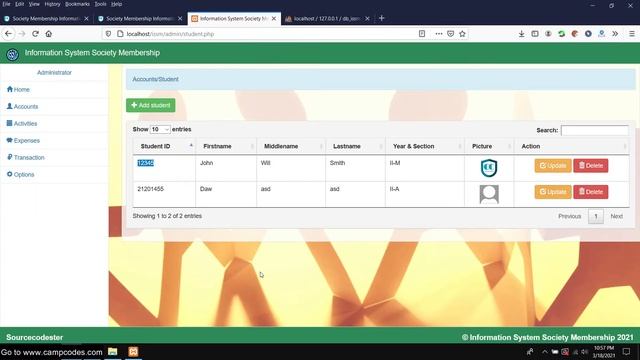The width and height of the screenshot is (640, 360).
Task: Open the Bookmarks menu
Action: (77, 4)
